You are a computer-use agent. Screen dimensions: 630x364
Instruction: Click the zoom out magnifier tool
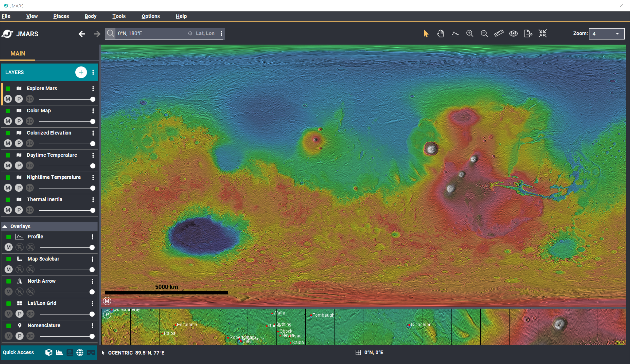click(x=484, y=34)
